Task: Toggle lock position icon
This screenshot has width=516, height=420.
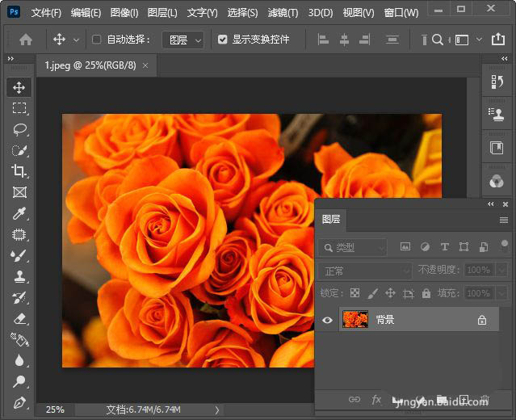Action: 390,292
